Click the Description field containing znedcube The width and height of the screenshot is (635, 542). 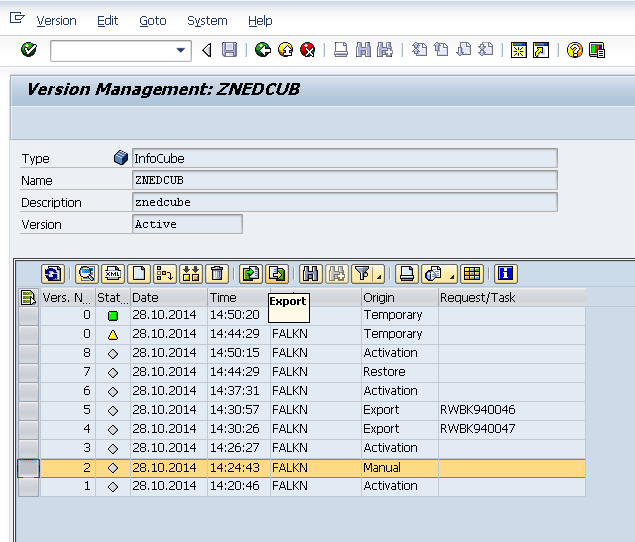tap(344, 202)
